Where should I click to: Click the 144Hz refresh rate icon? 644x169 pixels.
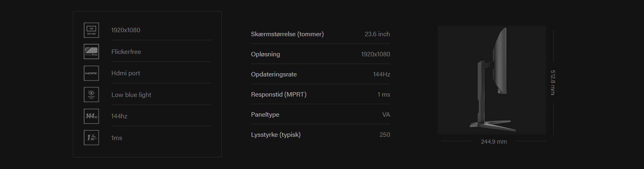[x=91, y=116]
